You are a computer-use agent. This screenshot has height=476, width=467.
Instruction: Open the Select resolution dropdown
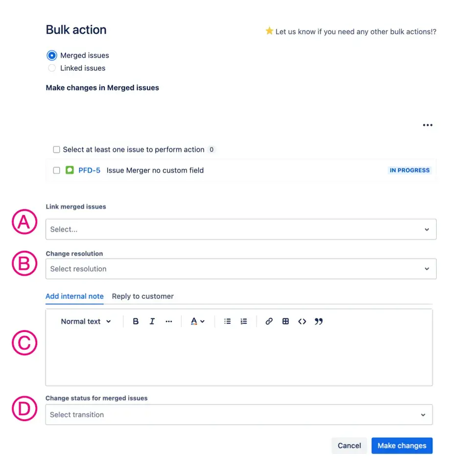click(x=241, y=269)
